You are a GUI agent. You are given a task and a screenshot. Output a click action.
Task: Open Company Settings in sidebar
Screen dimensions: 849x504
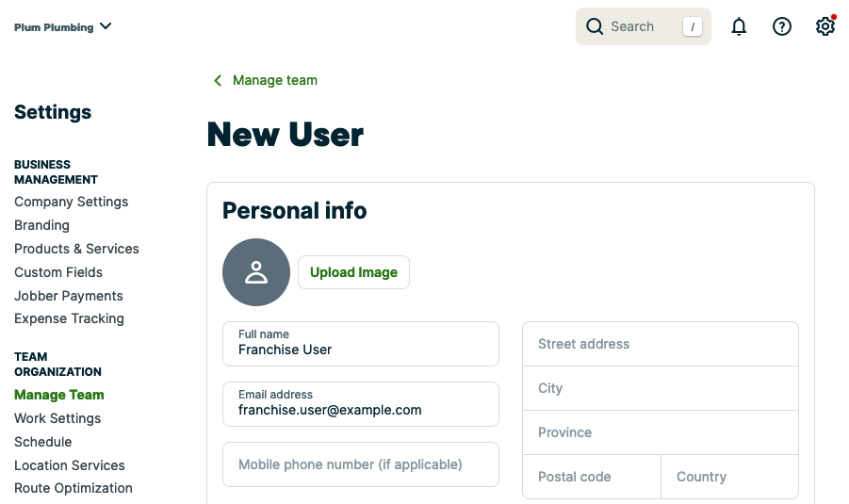[x=71, y=202]
